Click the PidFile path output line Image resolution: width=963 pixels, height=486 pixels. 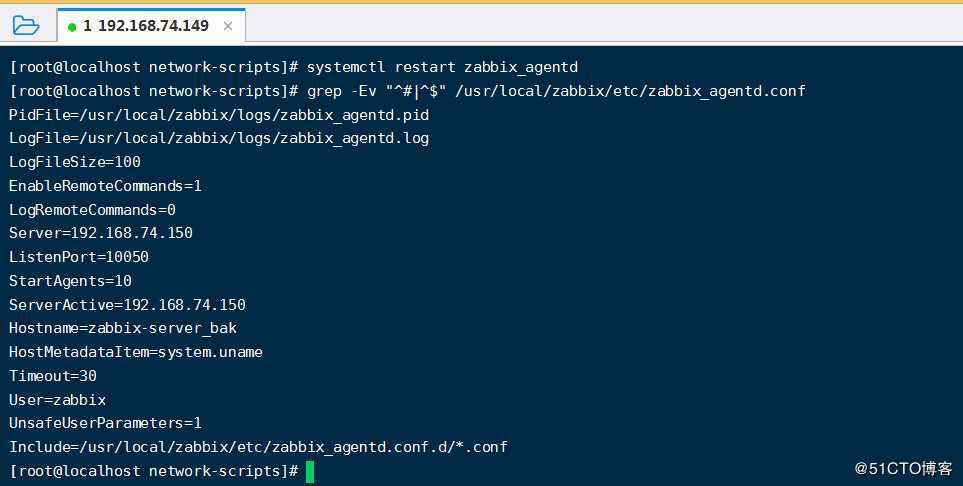tap(218, 115)
